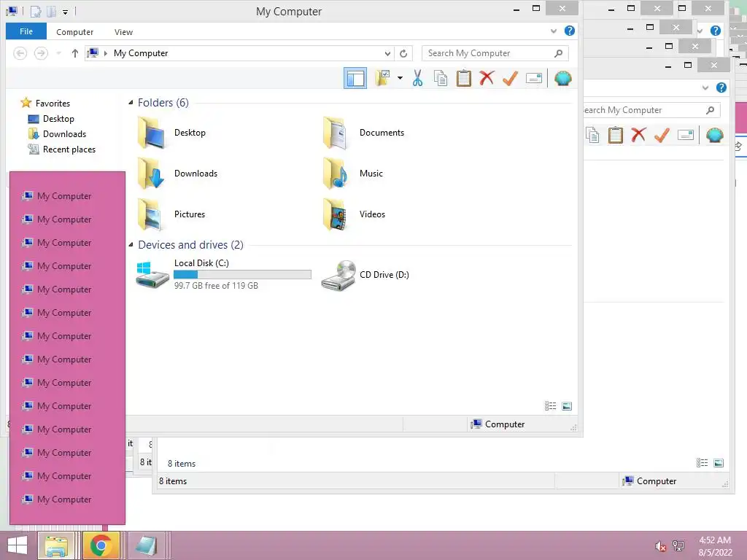This screenshot has width=747, height=560.
Task: Click the scissors Cut icon in front window
Action: pyautogui.click(x=418, y=78)
